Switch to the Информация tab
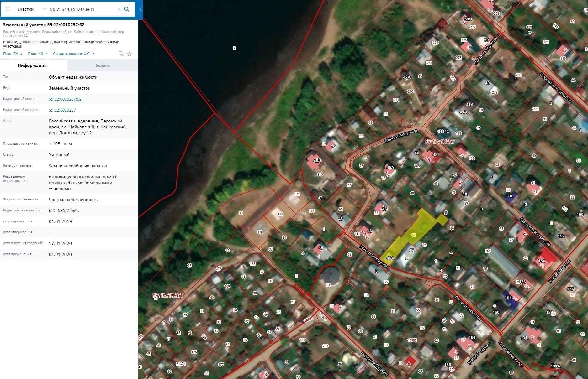The width and height of the screenshot is (588, 379). pyautogui.click(x=32, y=65)
